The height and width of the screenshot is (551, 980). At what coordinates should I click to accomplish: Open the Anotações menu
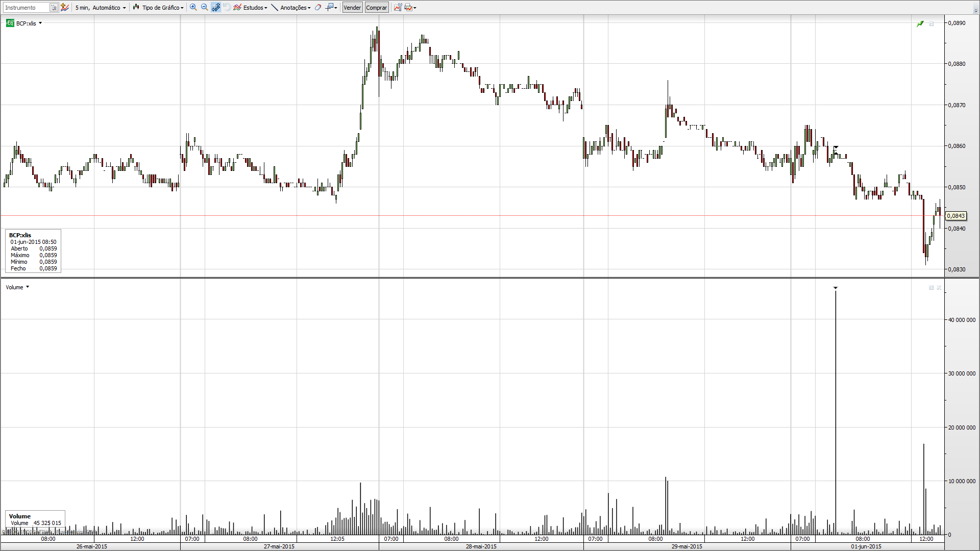[291, 8]
